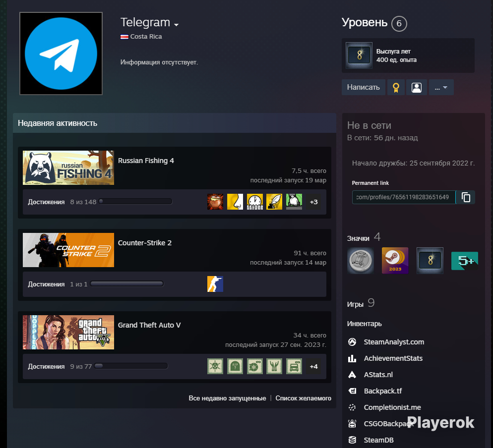493x448 pixels.
Task: Click the Backpack.tf tf logo icon
Action: 352,391
